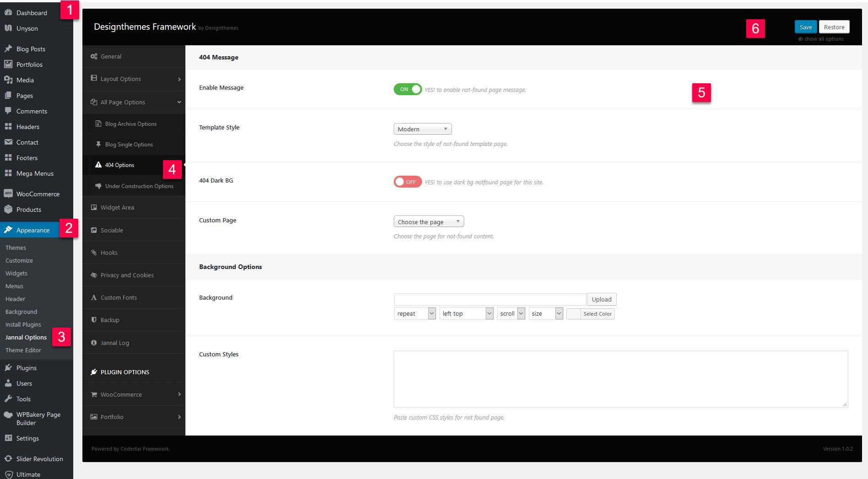Screen dimensions: 868x479
Task: Open Privacy and Cookies section
Action: pos(134,275)
